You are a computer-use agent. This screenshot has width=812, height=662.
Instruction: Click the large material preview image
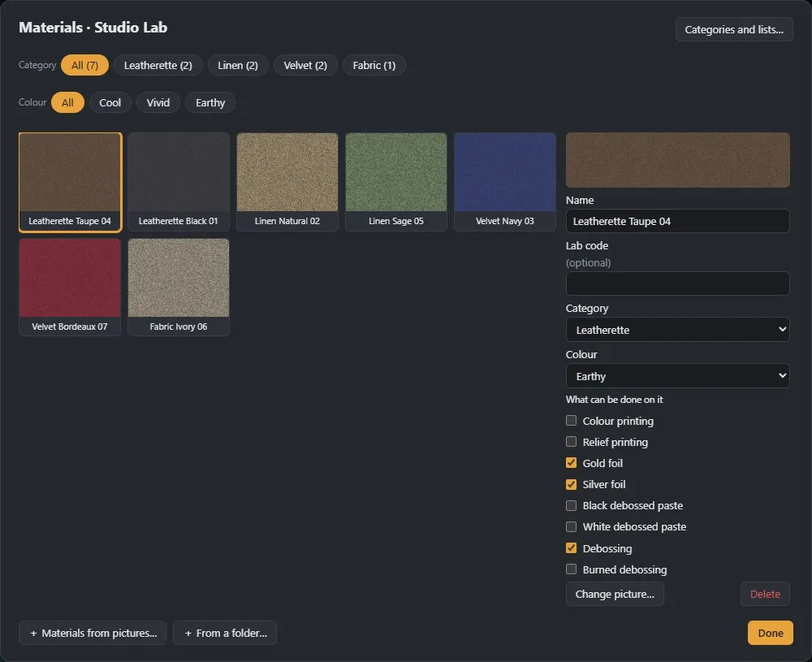tap(677, 160)
